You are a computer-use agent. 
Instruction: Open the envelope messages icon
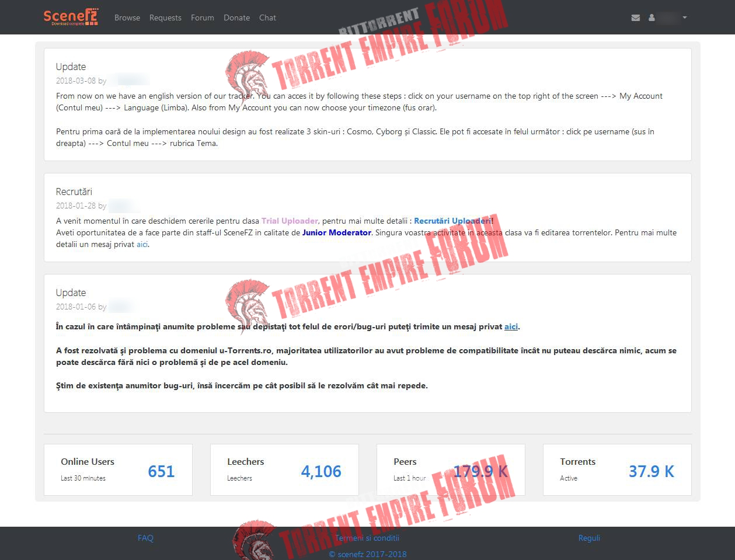(x=636, y=18)
